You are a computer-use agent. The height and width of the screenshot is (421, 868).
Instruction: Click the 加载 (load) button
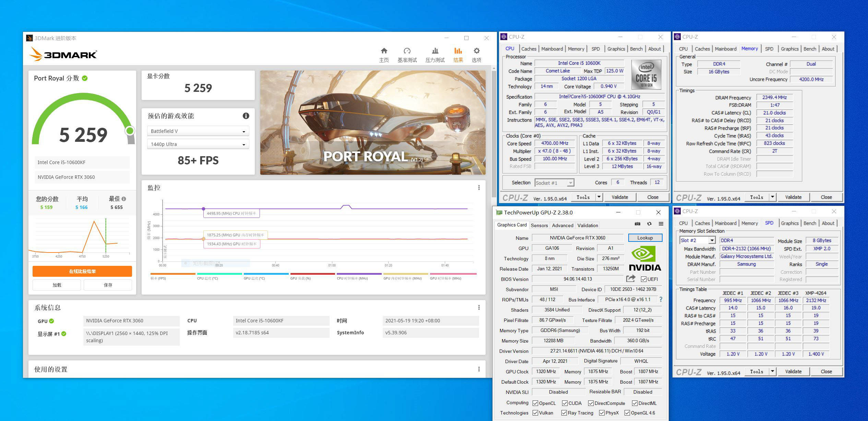pyautogui.click(x=57, y=285)
